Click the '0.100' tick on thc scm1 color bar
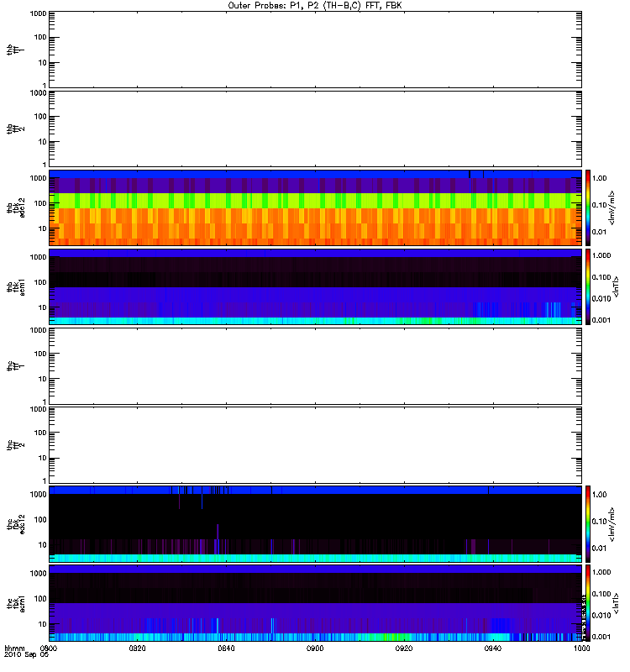 [601, 594]
